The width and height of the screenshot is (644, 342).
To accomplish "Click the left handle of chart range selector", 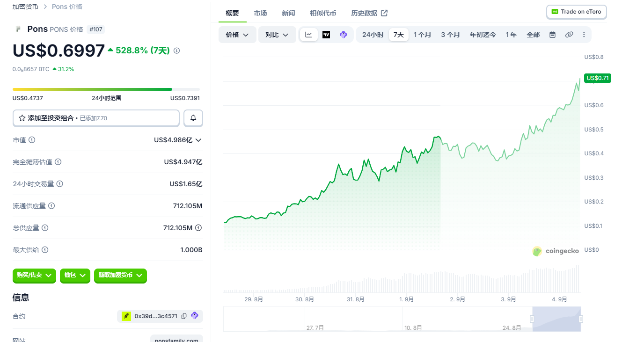I will point(532,319).
